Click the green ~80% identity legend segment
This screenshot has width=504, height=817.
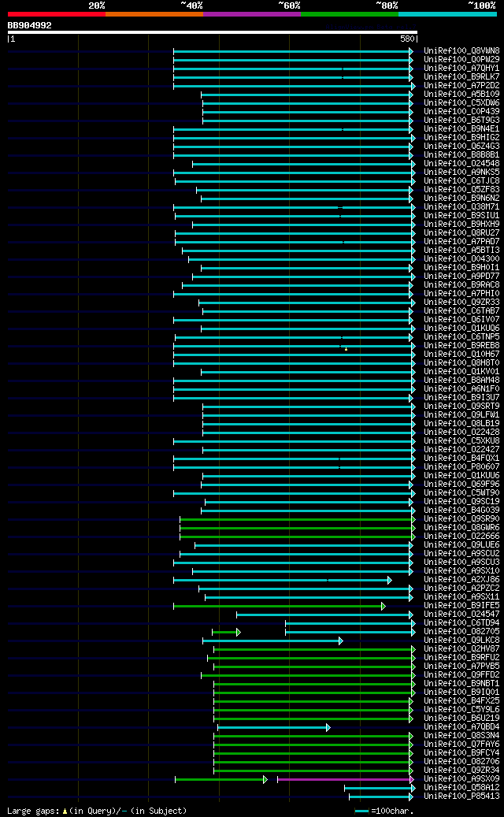pyautogui.click(x=350, y=14)
